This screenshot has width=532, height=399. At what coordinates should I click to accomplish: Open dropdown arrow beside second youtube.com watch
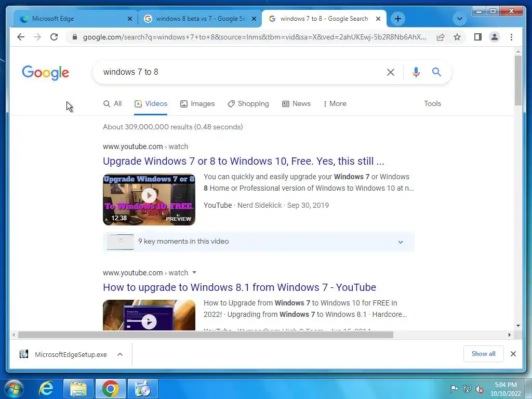pos(194,272)
